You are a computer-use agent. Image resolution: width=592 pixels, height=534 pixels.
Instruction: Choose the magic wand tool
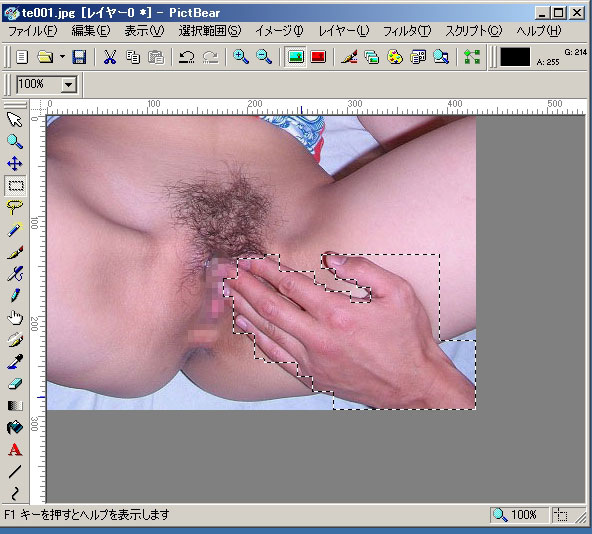(15, 229)
